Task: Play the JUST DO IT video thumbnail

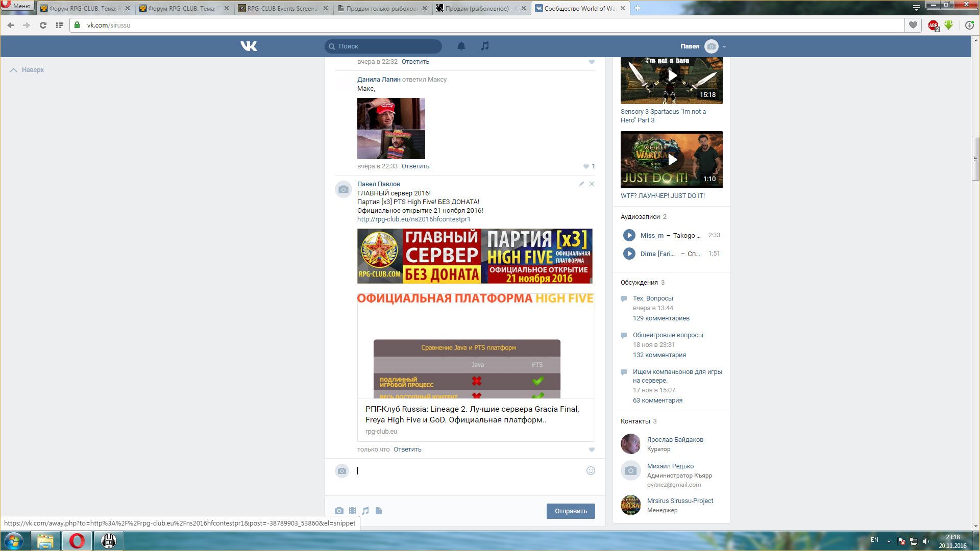Action: pos(672,160)
